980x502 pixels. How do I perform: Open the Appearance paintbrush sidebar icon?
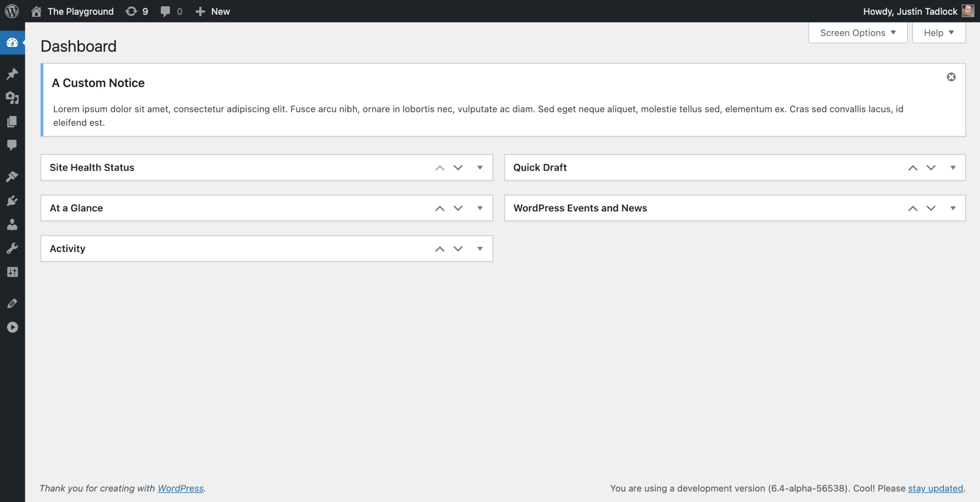12,177
